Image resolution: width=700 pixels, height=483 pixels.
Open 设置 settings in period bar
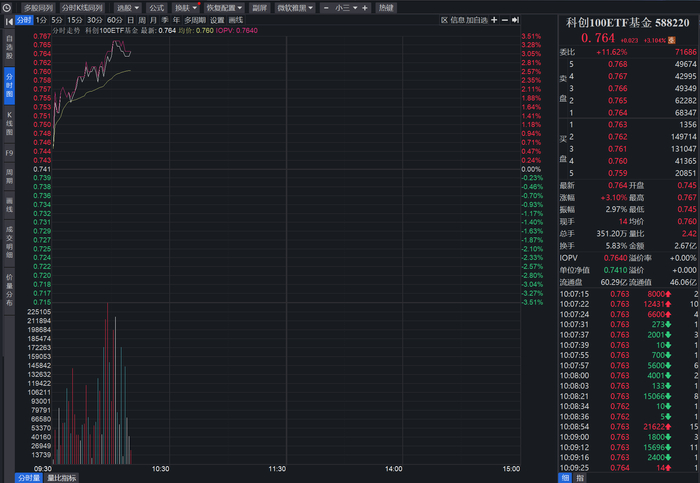coord(217,20)
